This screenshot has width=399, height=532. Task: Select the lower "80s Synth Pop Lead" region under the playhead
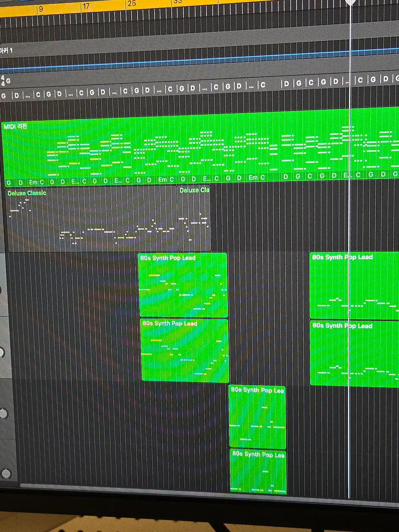click(x=354, y=353)
